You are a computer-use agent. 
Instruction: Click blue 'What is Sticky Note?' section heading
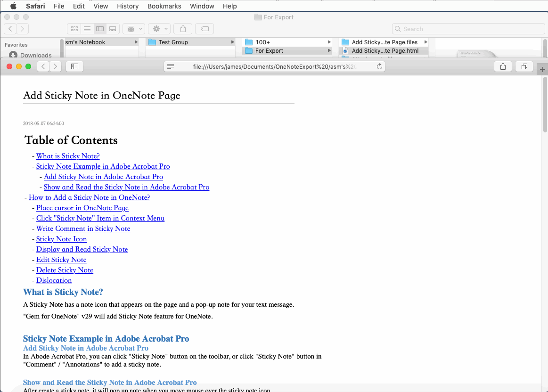[63, 292]
